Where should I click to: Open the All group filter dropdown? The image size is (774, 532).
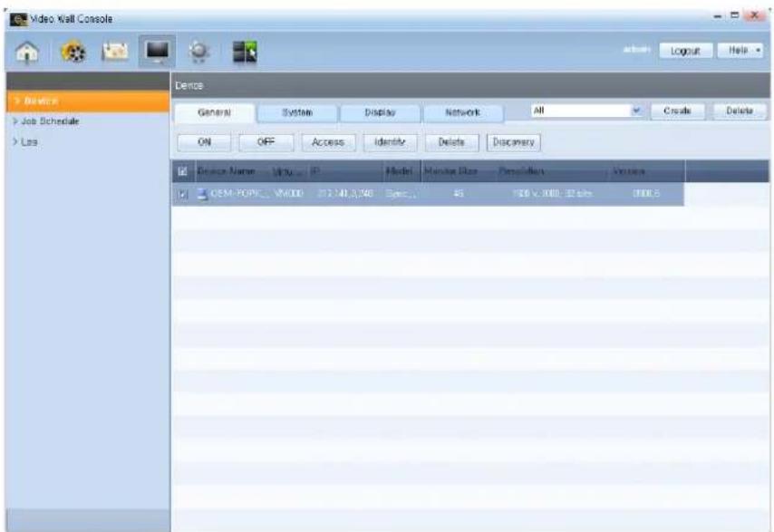[x=586, y=111]
